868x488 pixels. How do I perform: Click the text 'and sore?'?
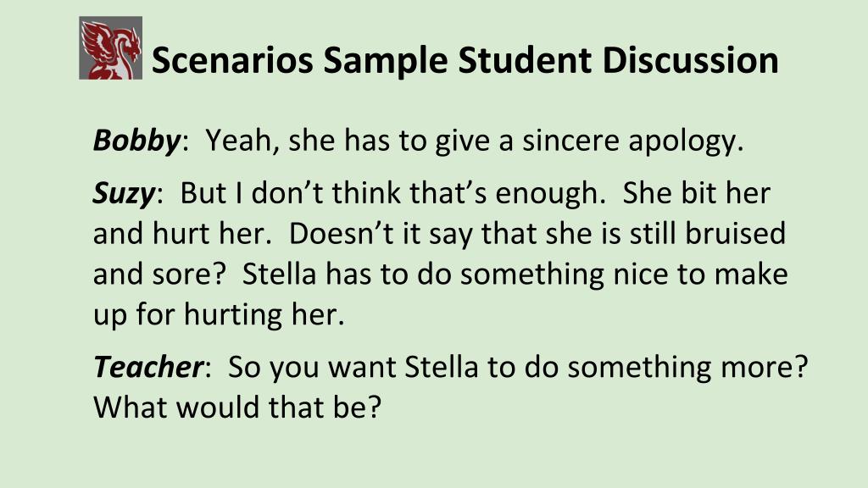pyautogui.click(x=160, y=274)
